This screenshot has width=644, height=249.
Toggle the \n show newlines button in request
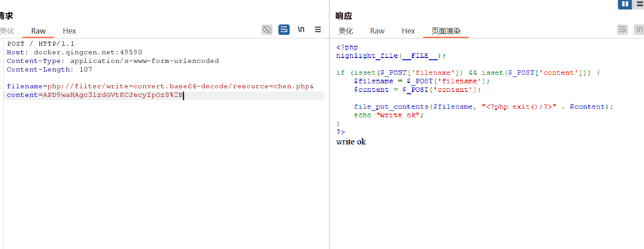tap(301, 29)
